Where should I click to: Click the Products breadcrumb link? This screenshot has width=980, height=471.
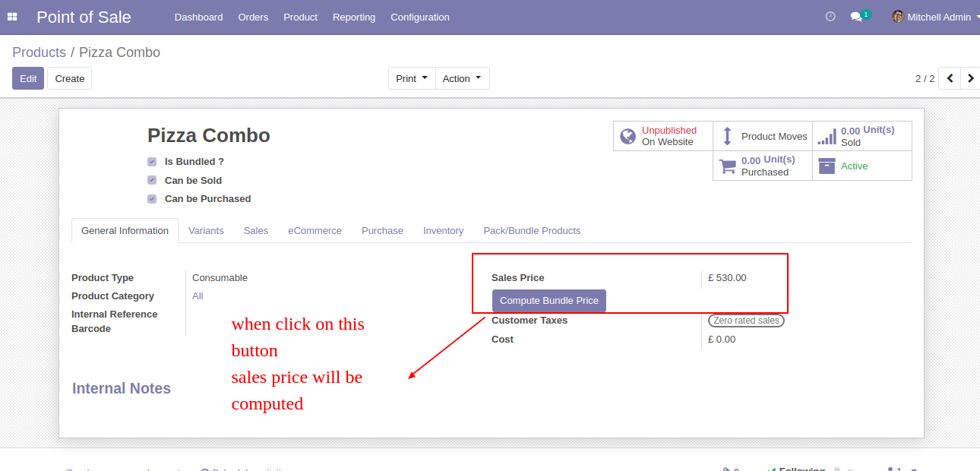[39, 52]
